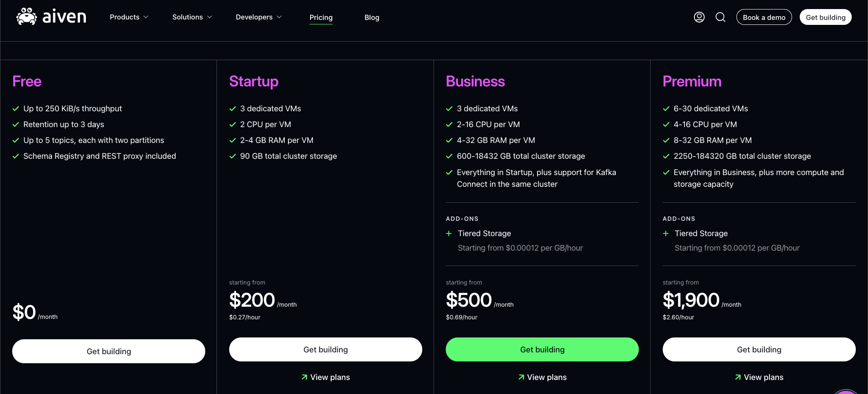Click the arrow icon on Premium View plans

tap(738, 377)
